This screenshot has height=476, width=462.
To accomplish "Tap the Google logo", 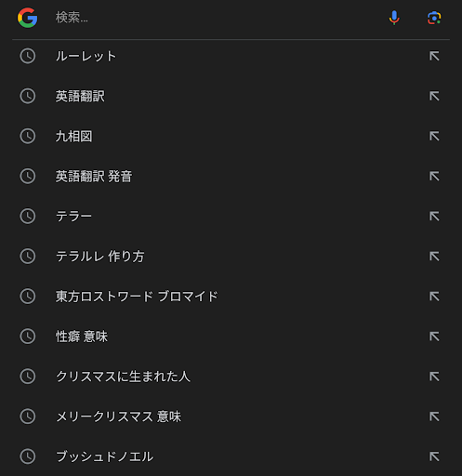I will pyautogui.click(x=27, y=18).
